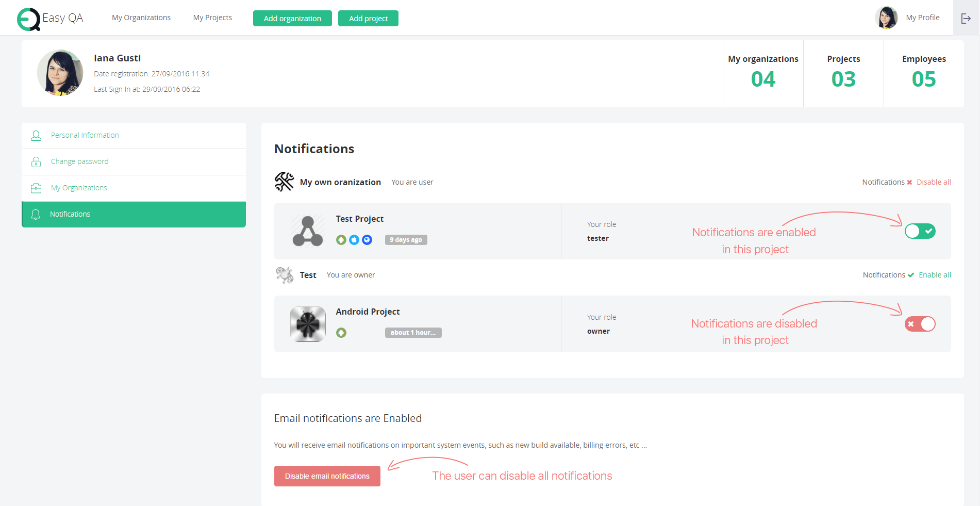This screenshot has height=506, width=980.
Task: Click the Test organization gears icon
Action: pos(285,275)
